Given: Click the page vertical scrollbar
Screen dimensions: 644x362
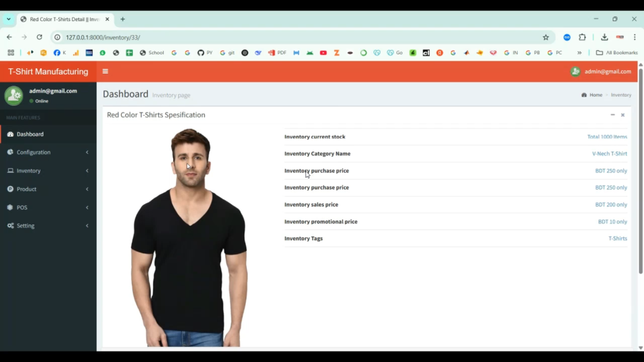Looking at the screenshot, I should click(641, 171).
